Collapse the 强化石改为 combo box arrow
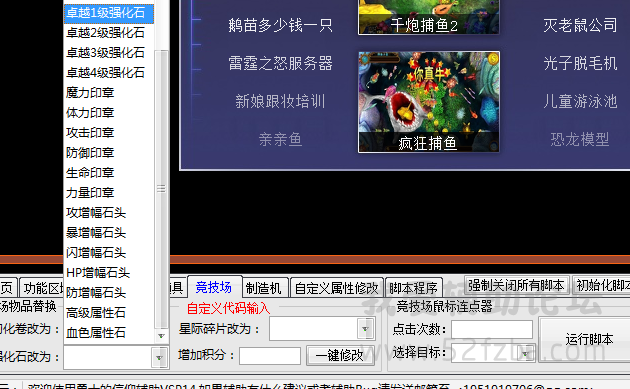Screen dimensions: 630x389 coord(159,357)
